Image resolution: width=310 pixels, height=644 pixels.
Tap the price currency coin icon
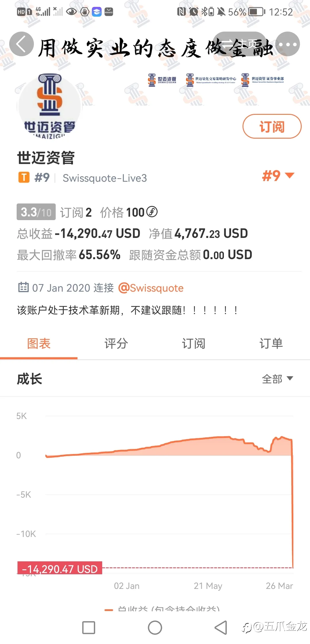click(152, 212)
